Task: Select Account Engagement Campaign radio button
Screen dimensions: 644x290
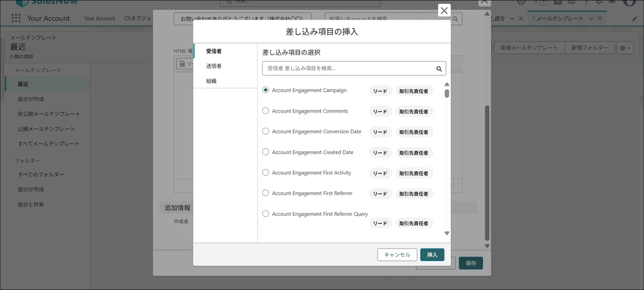Action: (x=265, y=91)
